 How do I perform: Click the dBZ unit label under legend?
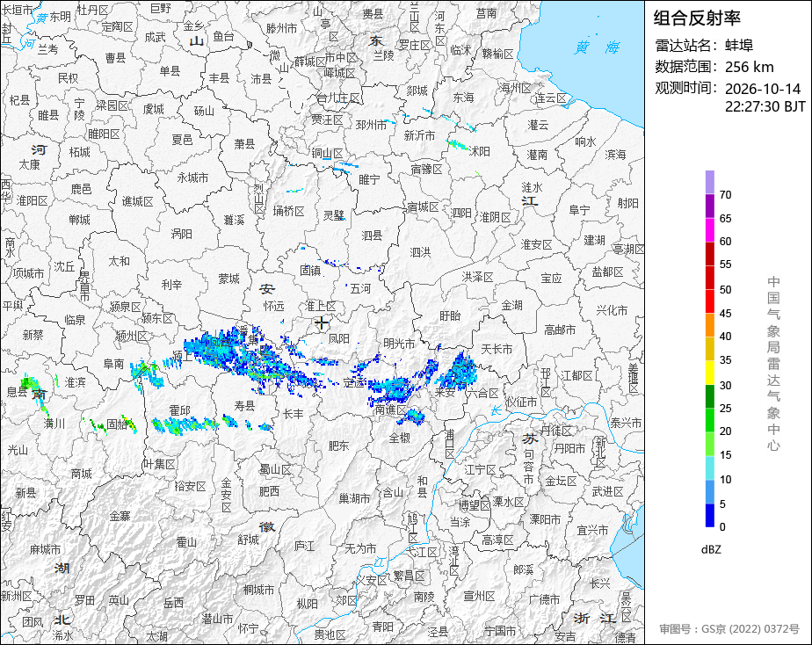[711, 550]
